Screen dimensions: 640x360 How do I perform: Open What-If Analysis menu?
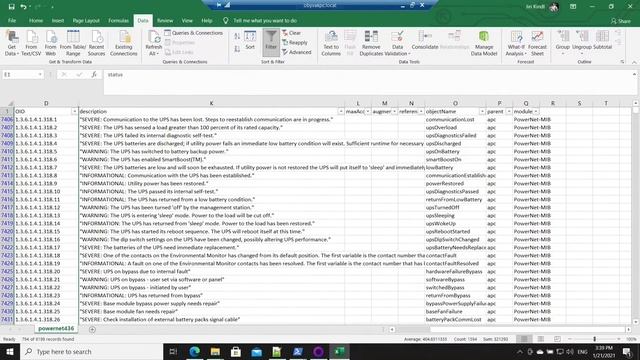(516, 42)
